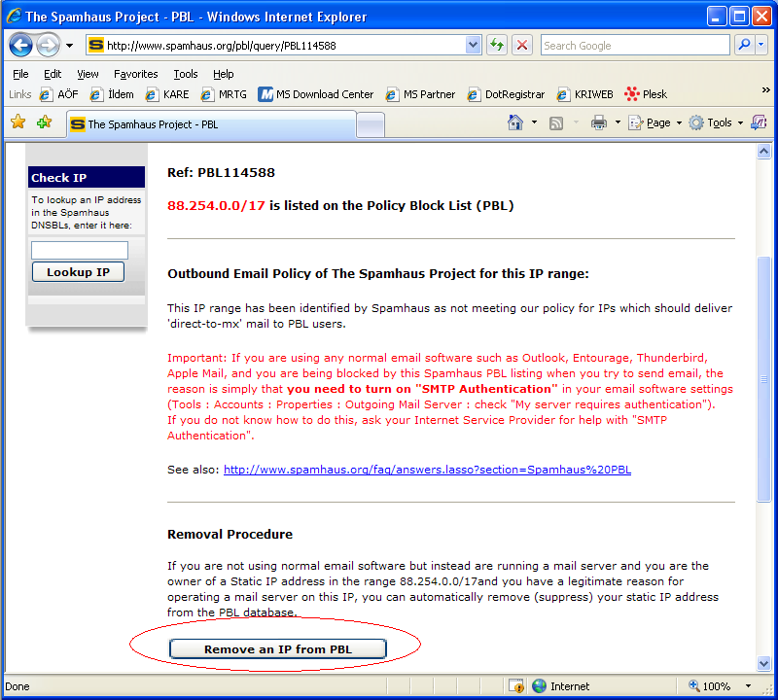Open the View menu
This screenshot has height=700, width=778.
coord(88,74)
